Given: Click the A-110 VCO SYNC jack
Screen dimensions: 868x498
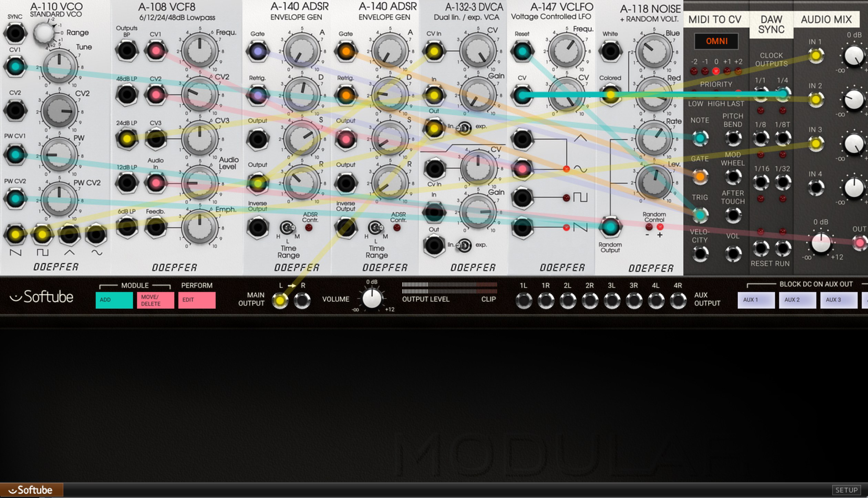Looking at the screenshot, I should click(15, 33).
